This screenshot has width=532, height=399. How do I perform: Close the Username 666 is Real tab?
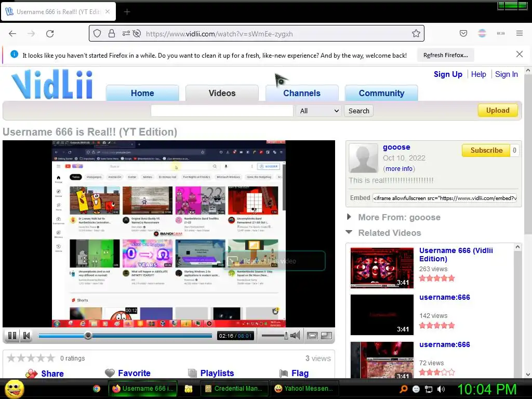(x=108, y=11)
